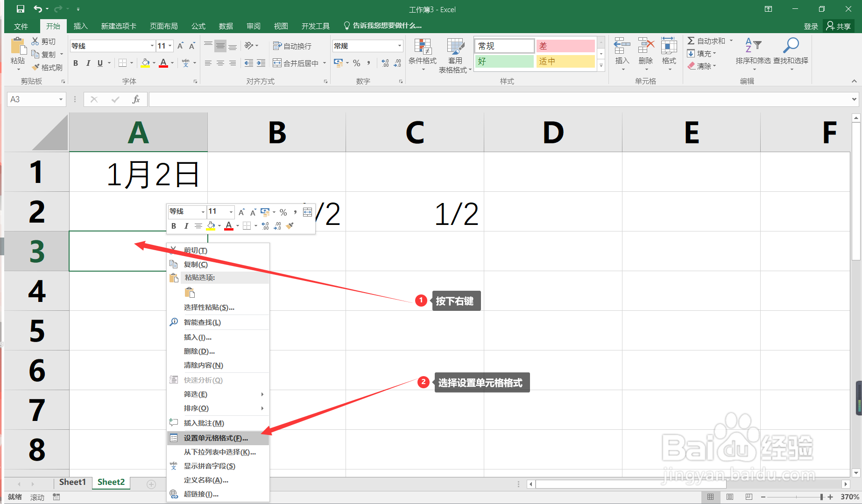The height and width of the screenshot is (504, 862).
Task: Click 登录 to sign in
Action: [811, 26]
